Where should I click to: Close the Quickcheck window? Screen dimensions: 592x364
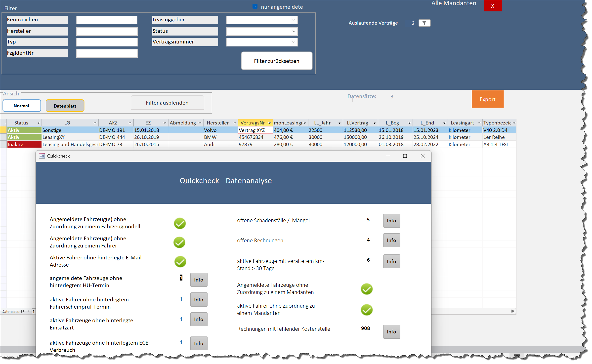423,156
